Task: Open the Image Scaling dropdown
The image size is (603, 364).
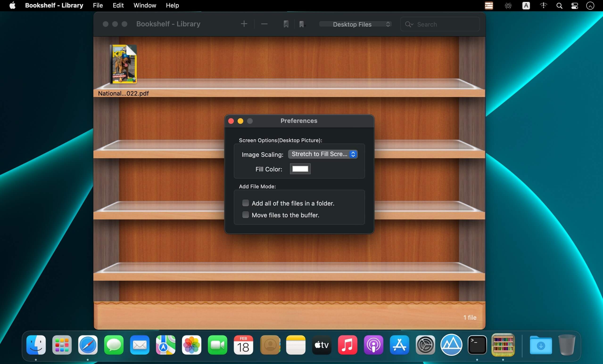Action: (322, 154)
